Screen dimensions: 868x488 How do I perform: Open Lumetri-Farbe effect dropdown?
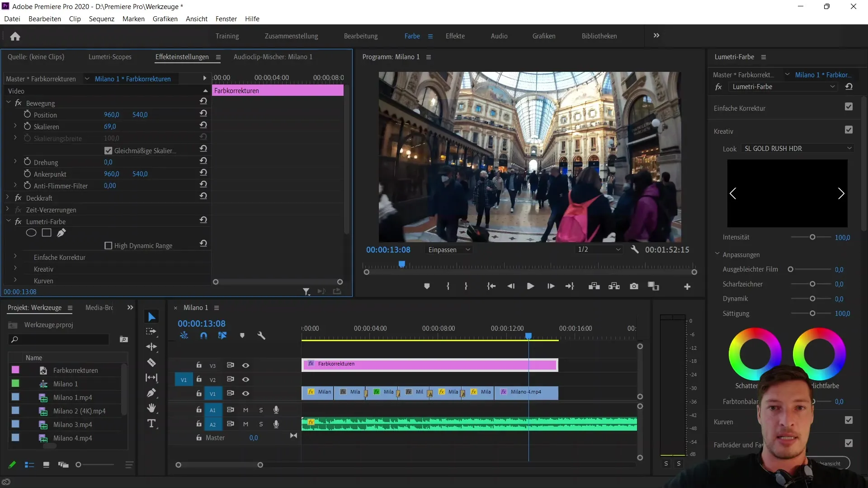click(783, 87)
